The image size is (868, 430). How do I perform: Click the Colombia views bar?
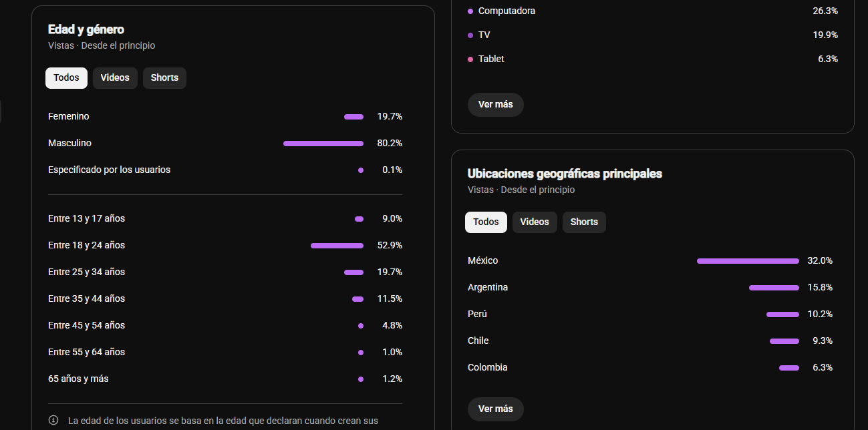point(789,368)
